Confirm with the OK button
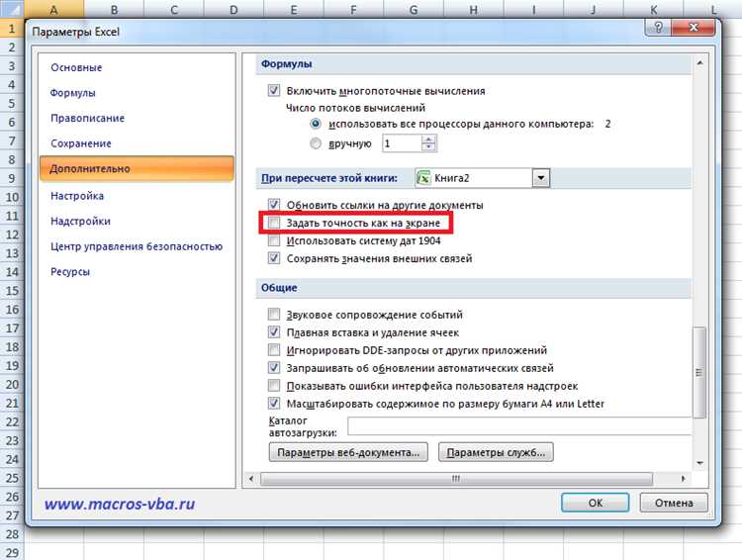 [596, 503]
